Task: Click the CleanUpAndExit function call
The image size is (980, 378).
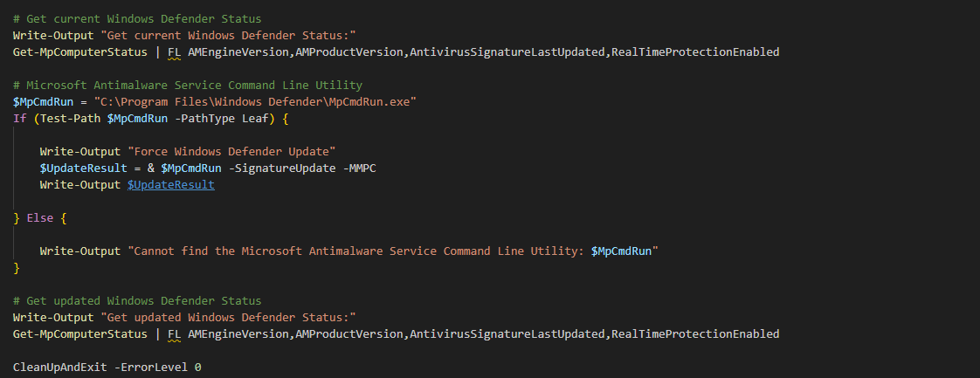Action: (x=60, y=368)
